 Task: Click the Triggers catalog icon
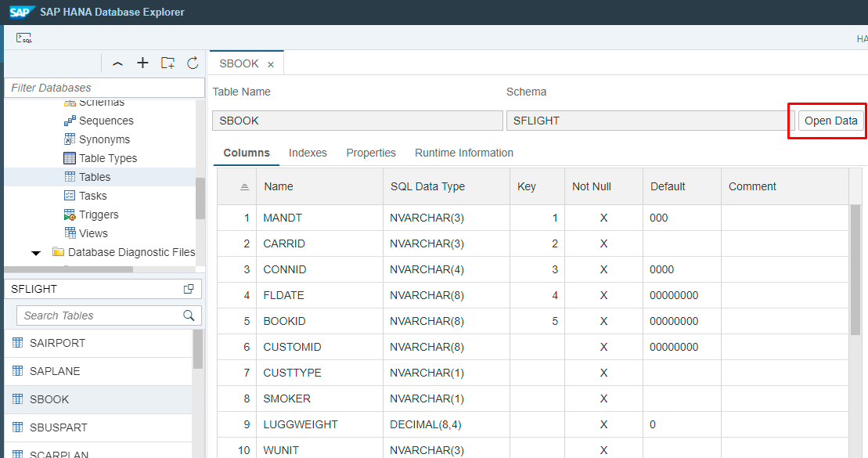[70, 215]
